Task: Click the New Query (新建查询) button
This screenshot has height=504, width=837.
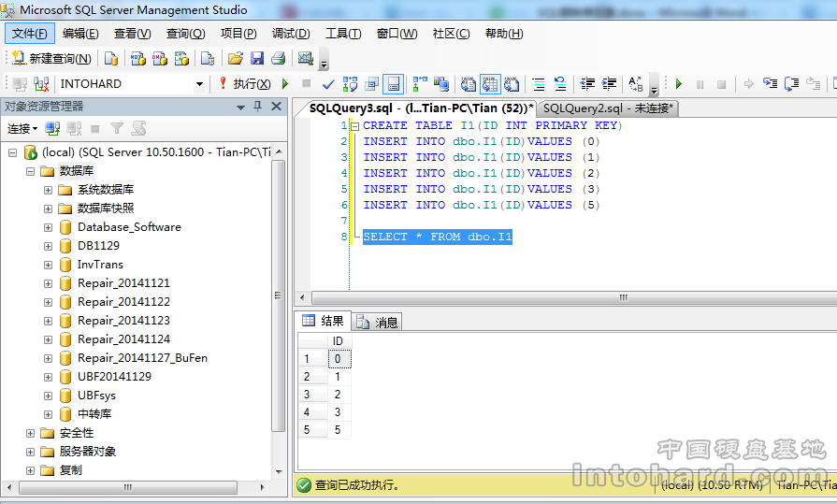Action: click(x=51, y=58)
